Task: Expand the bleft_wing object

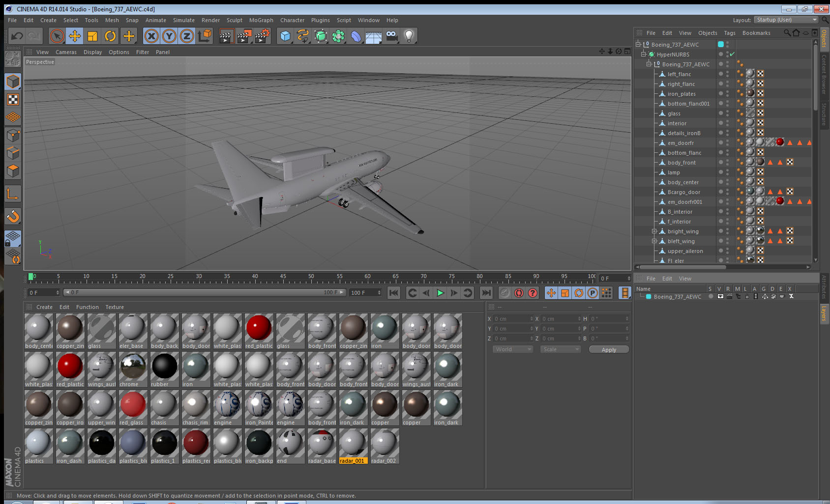Action: tap(654, 241)
